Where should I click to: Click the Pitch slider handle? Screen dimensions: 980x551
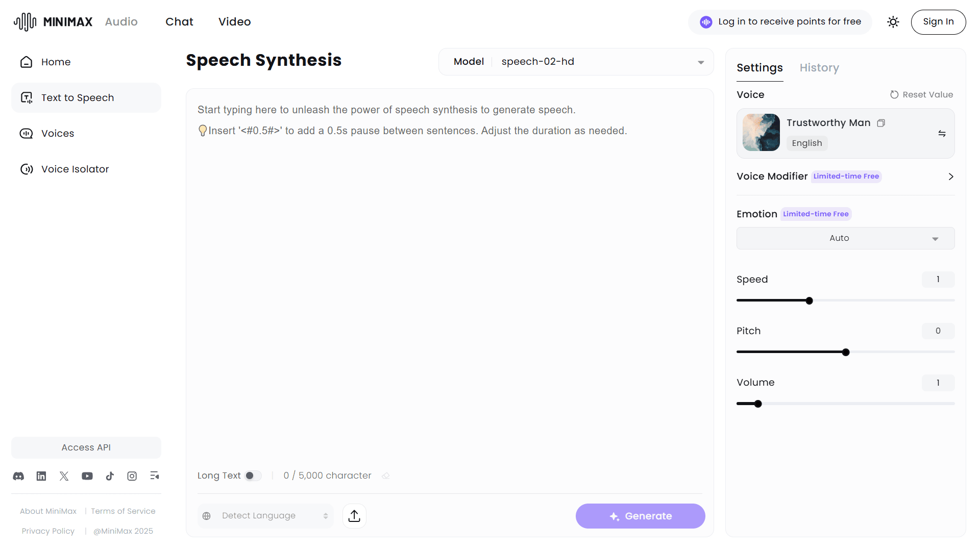(846, 352)
